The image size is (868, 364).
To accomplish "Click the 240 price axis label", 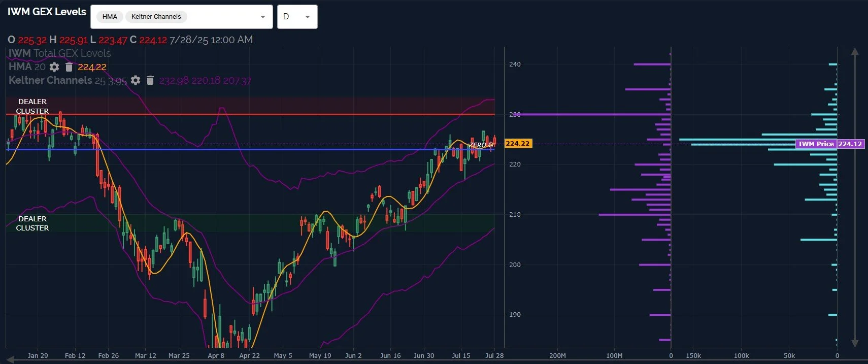I will click(515, 64).
